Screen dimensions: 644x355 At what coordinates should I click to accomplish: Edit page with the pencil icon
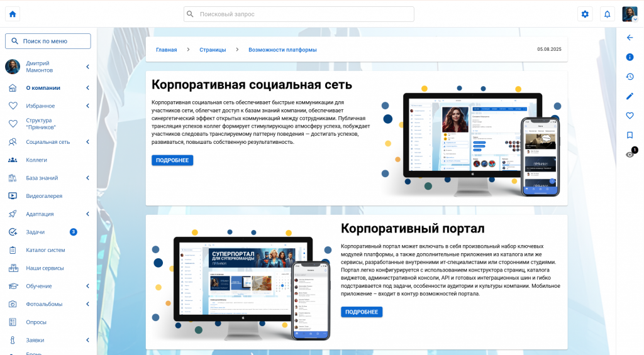tap(630, 96)
